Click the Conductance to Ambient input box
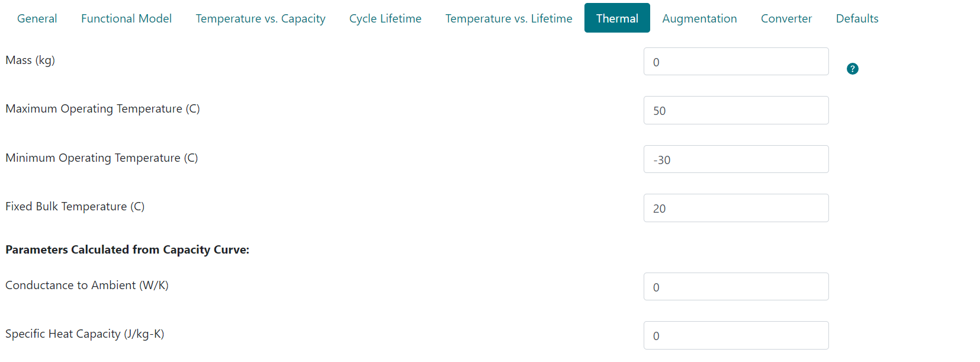 pos(735,287)
